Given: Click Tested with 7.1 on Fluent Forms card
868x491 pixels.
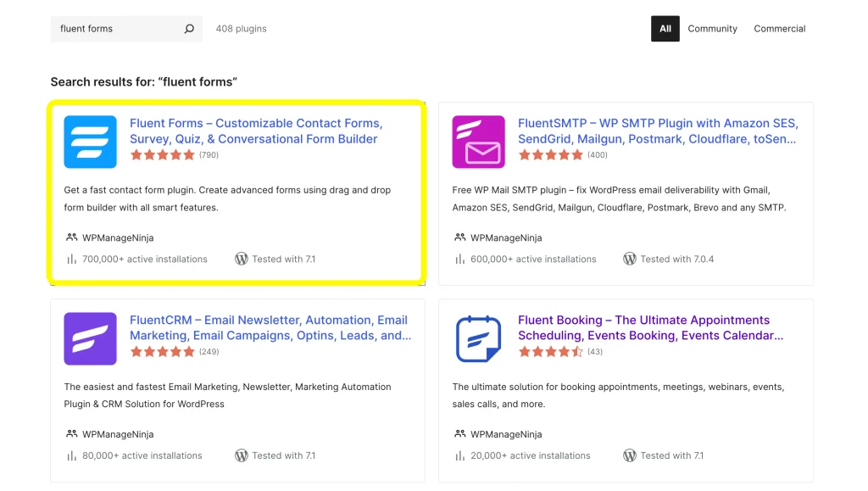Looking at the screenshot, I should click(283, 259).
